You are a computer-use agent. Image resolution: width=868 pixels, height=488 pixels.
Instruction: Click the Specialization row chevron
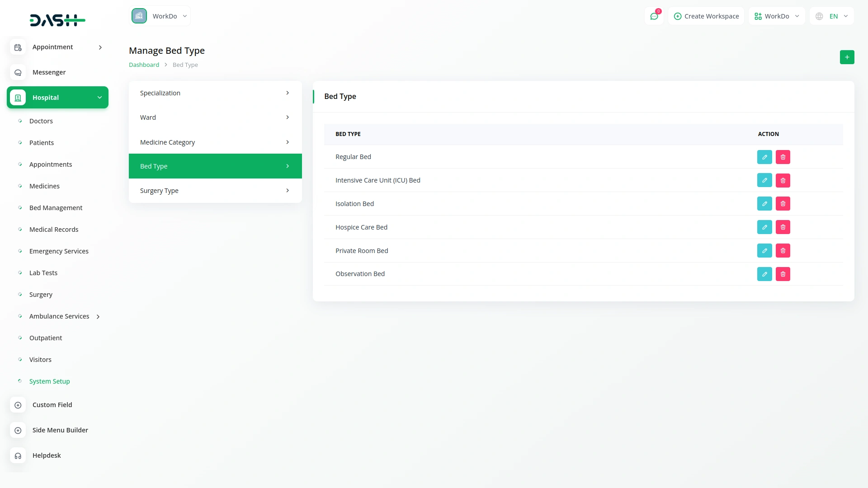[288, 93]
